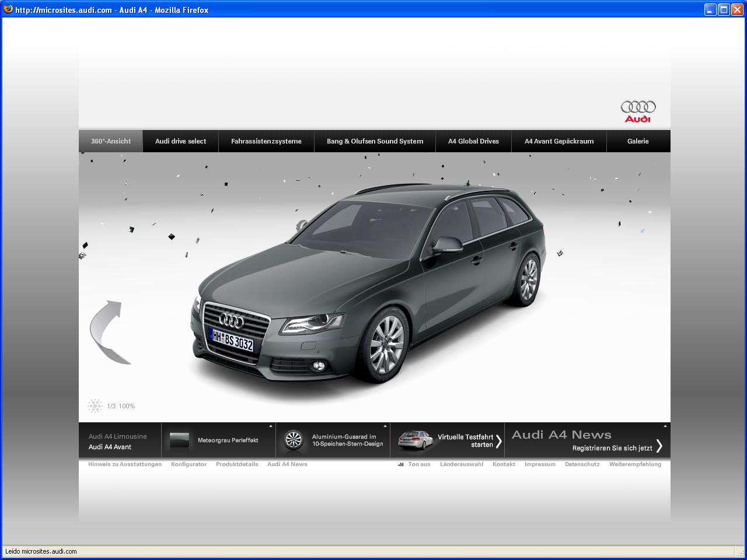The height and width of the screenshot is (560, 747).
Task: Click the Audi A4 News headline
Action: click(561, 435)
